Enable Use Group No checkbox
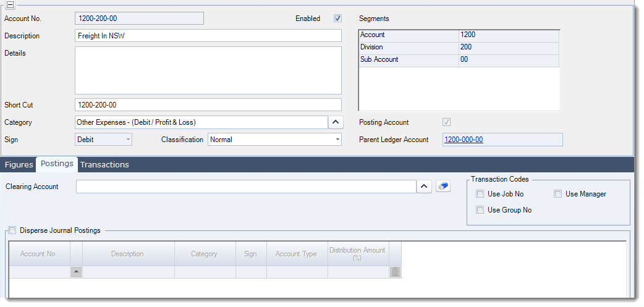Viewport: 644px width, 307px height. click(480, 210)
